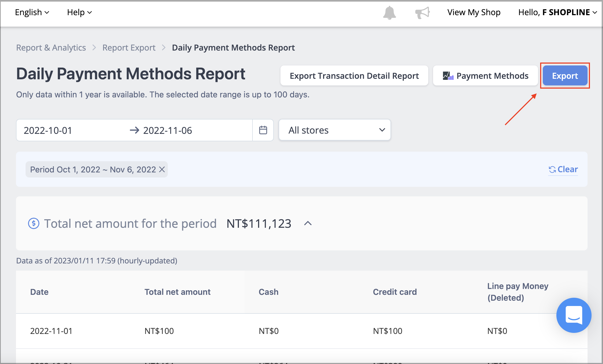This screenshot has height=364, width=603.
Task: Open the announcements megaphone icon
Action: coord(422,13)
